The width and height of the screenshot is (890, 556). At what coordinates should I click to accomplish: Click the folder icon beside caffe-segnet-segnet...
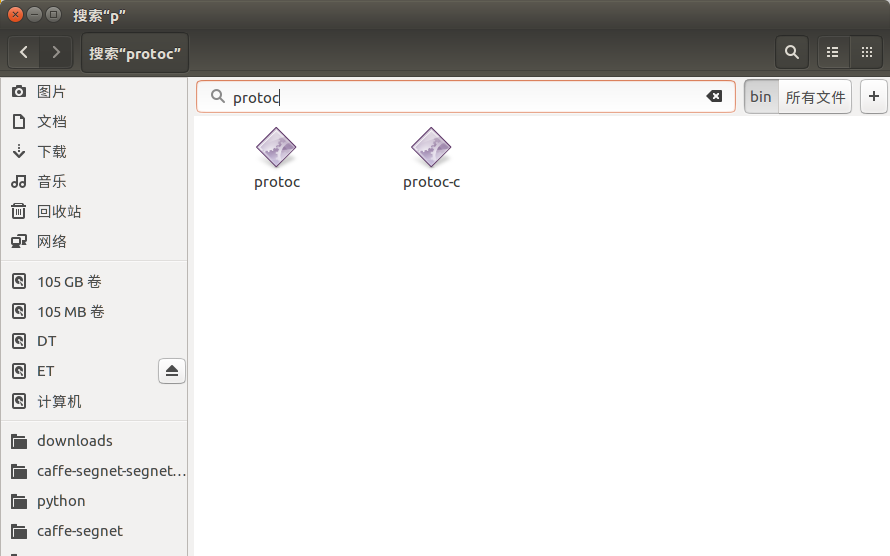[19, 471]
